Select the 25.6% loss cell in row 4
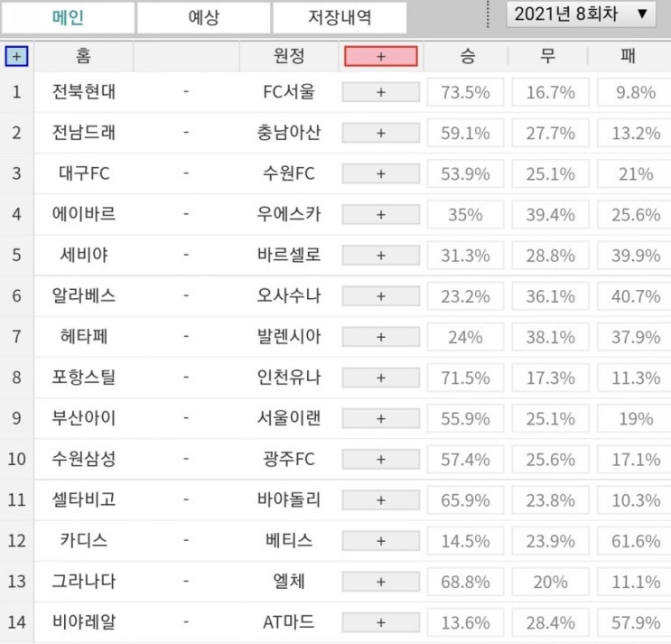The image size is (671, 644). (x=635, y=214)
